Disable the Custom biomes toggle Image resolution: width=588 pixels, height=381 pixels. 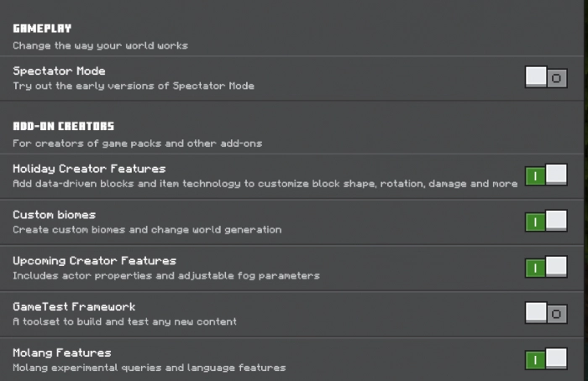[546, 222]
